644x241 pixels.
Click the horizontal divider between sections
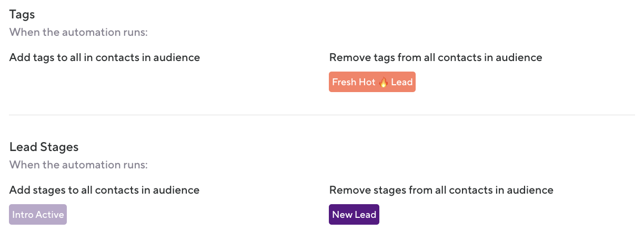click(x=322, y=115)
